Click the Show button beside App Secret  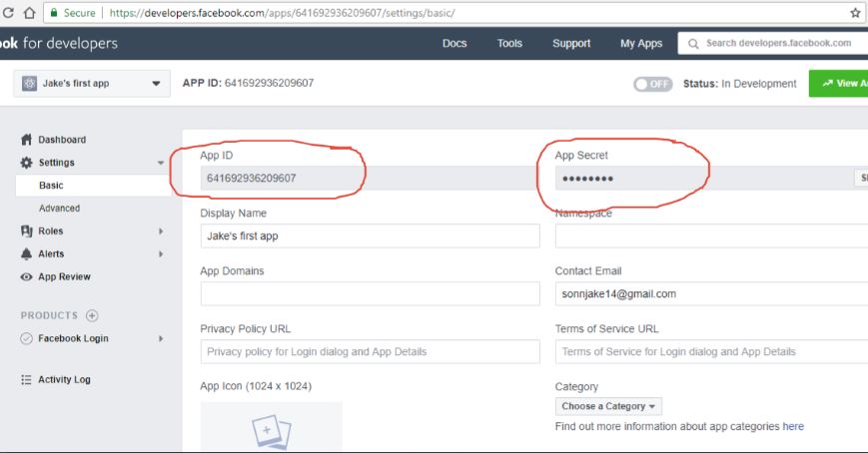coord(861,178)
